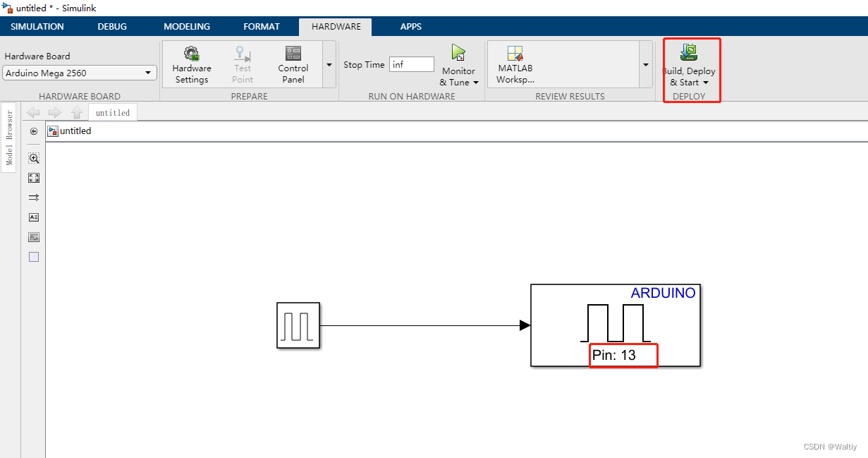Expand the Prepare gallery arrow

pyautogui.click(x=329, y=64)
